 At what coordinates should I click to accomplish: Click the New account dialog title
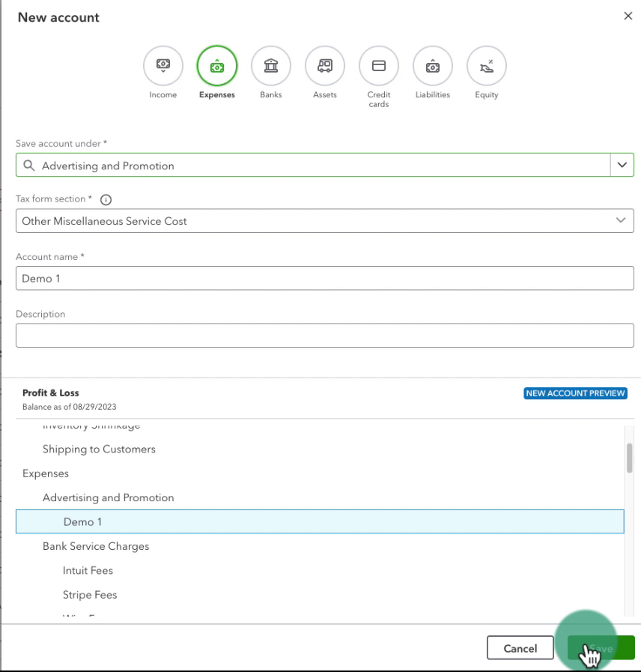pos(58,17)
